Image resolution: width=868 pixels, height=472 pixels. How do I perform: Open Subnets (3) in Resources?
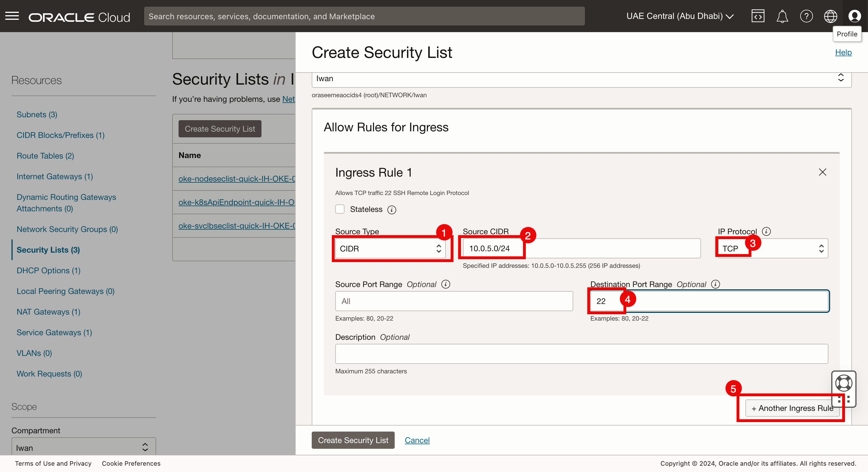[37, 114]
